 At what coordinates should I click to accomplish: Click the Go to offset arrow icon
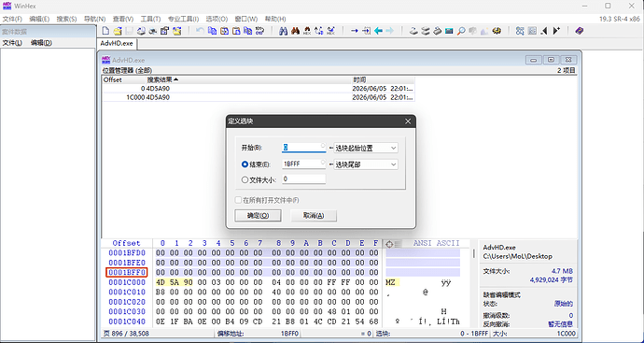(355, 31)
